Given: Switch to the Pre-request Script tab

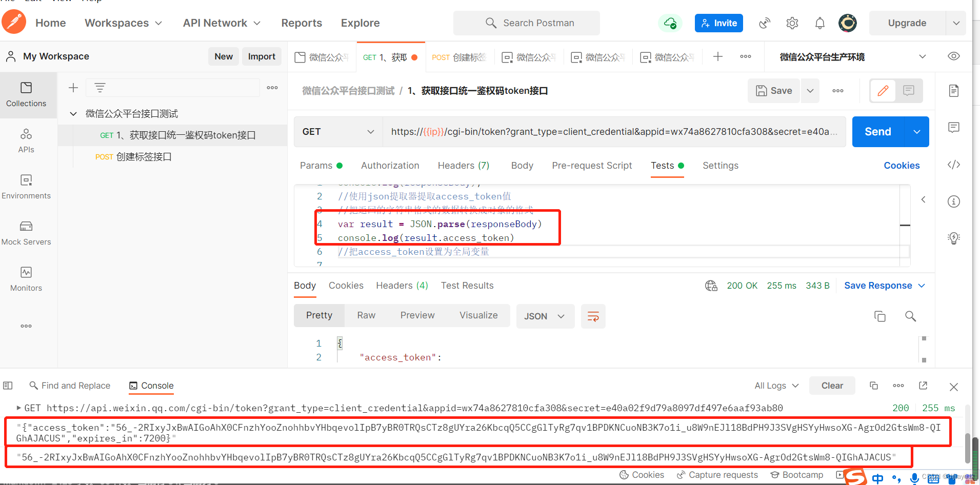Looking at the screenshot, I should (x=592, y=166).
